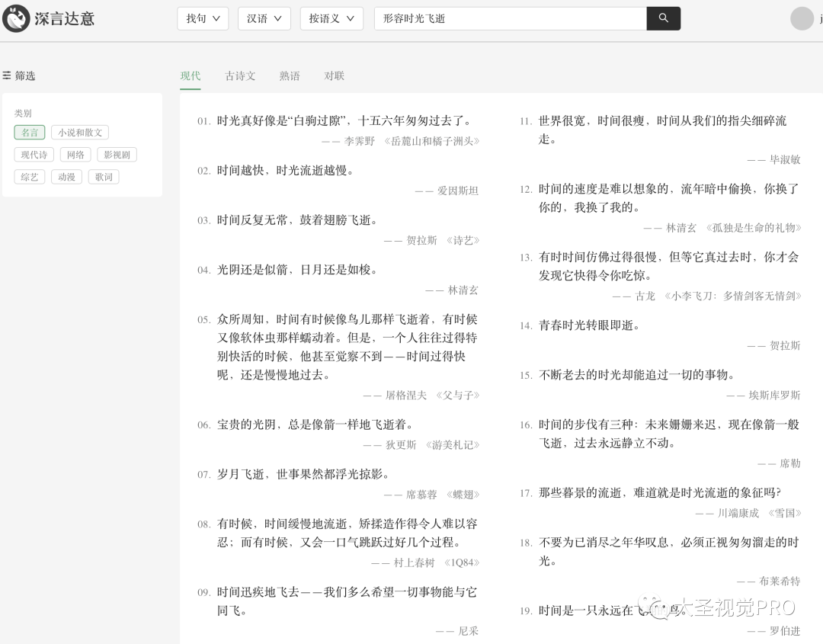This screenshot has width=823, height=644.
Task: Click the magnifier search button
Action: (x=663, y=18)
